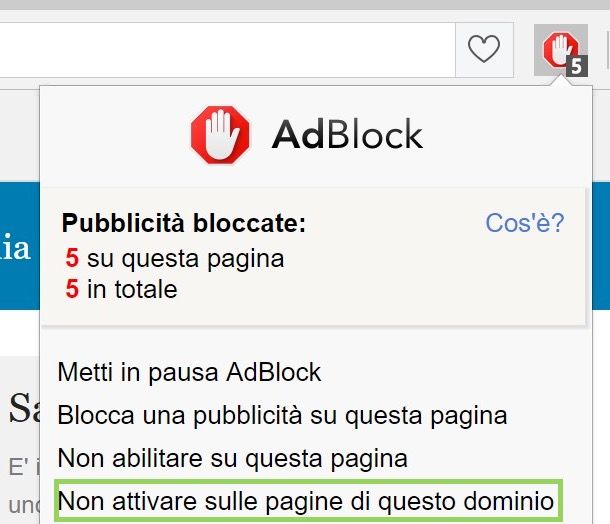This screenshot has height=524, width=610.
Task: Click the "Pubblicità bloccate:" heading
Action: click(x=184, y=223)
